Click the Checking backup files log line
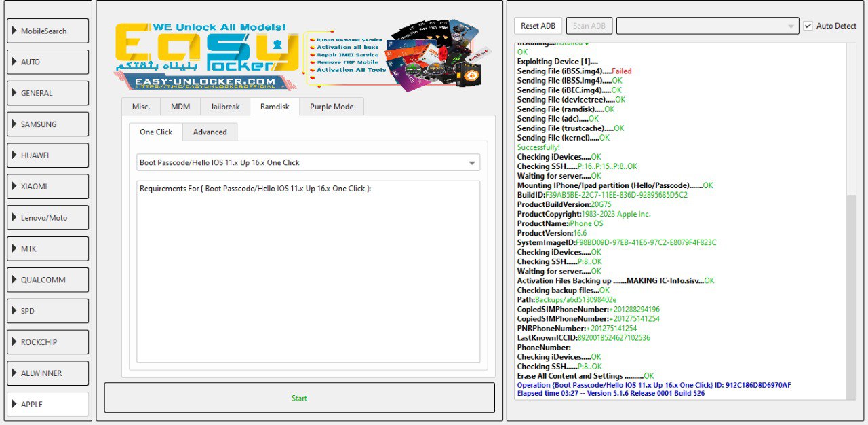Screen dimensions: 868x425 564,290
